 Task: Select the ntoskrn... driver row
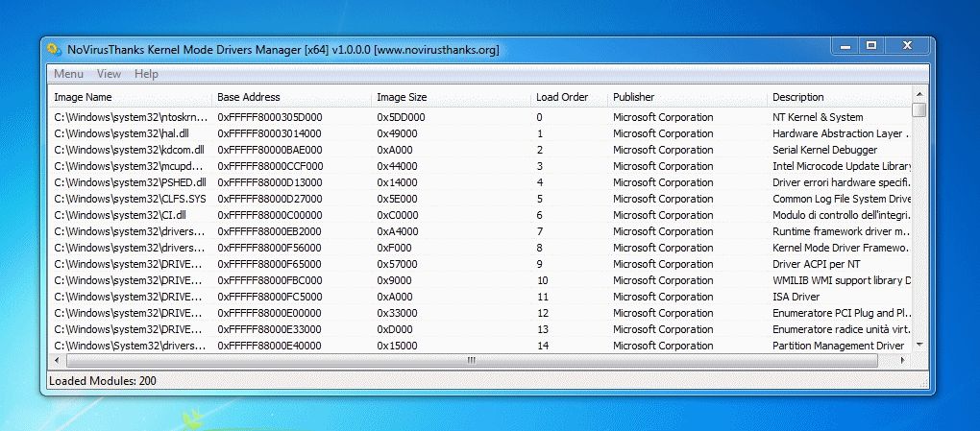pyautogui.click(x=480, y=117)
